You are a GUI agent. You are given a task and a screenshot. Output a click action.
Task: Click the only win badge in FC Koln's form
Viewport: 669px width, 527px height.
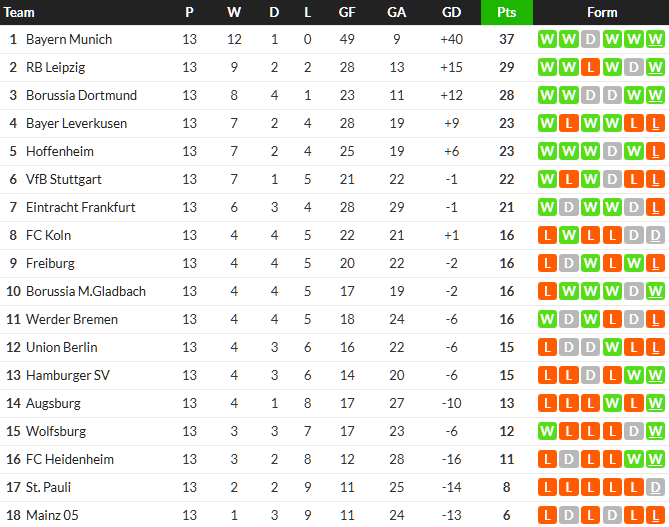point(568,236)
